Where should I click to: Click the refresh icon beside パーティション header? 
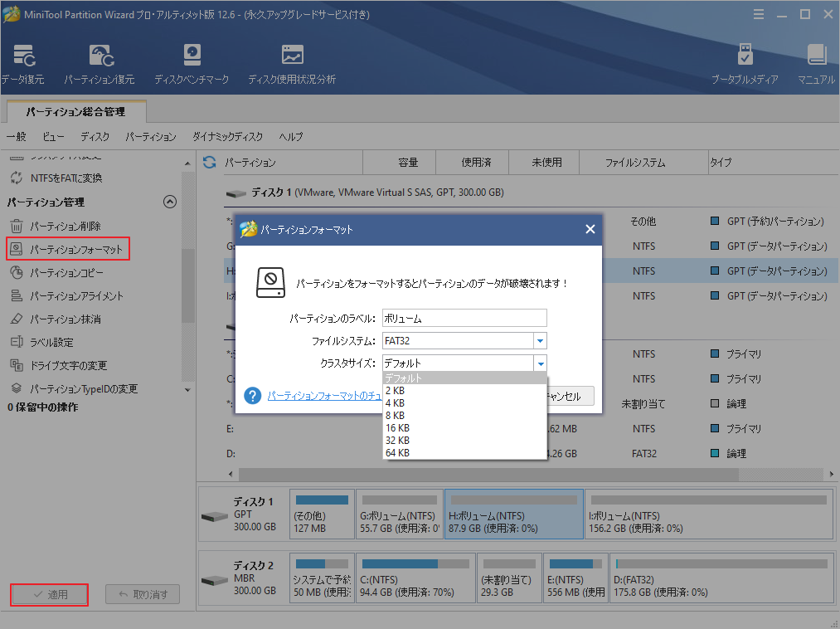[209, 163]
